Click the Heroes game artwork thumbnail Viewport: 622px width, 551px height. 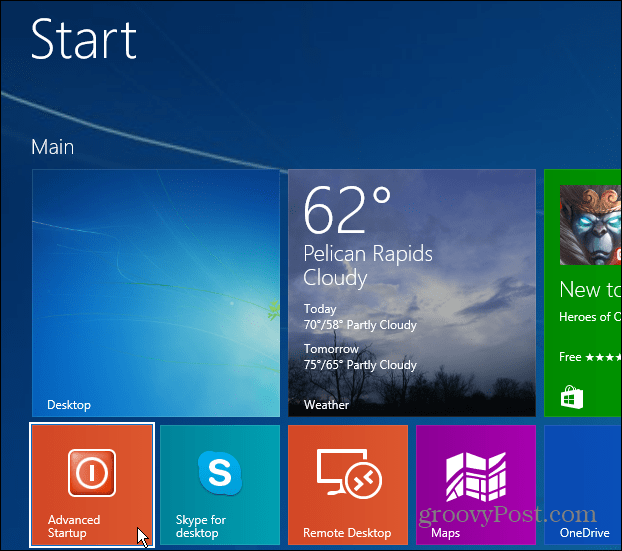[x=590, y=225]
